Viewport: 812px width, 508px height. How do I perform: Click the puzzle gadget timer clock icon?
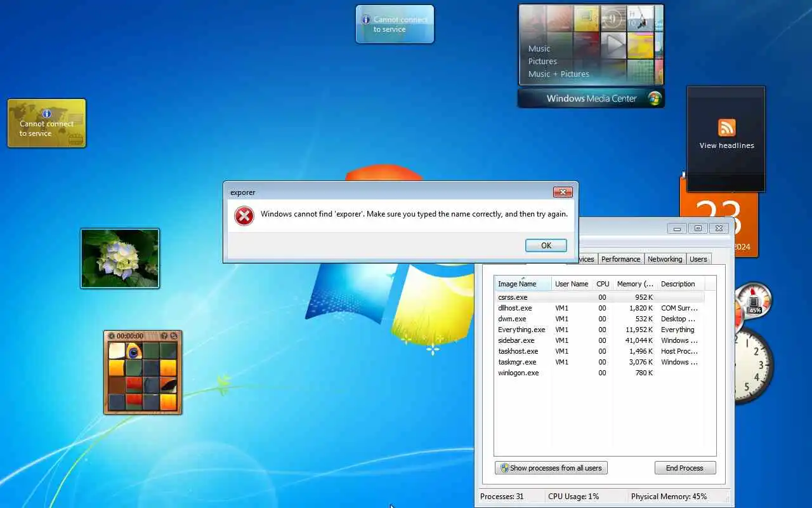[112, 336]
